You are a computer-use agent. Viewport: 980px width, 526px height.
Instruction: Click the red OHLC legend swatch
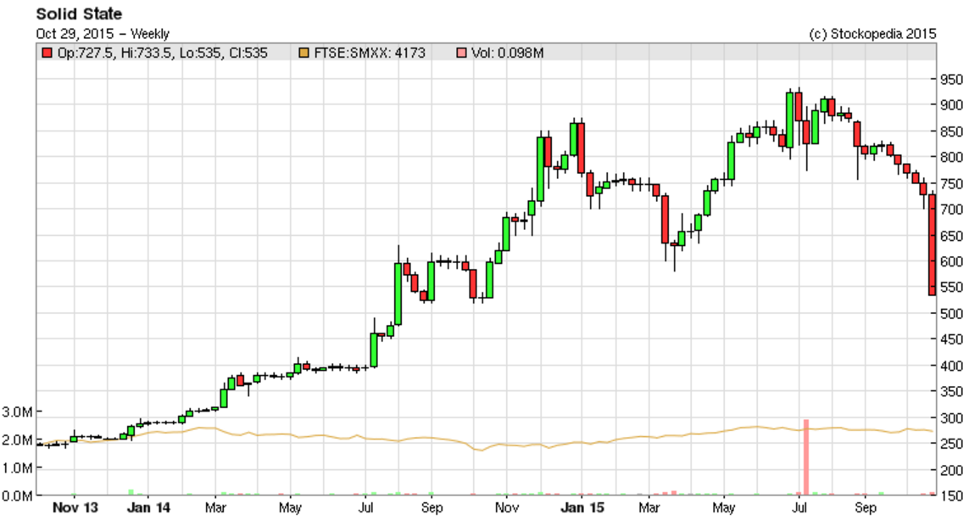point(47,53)
